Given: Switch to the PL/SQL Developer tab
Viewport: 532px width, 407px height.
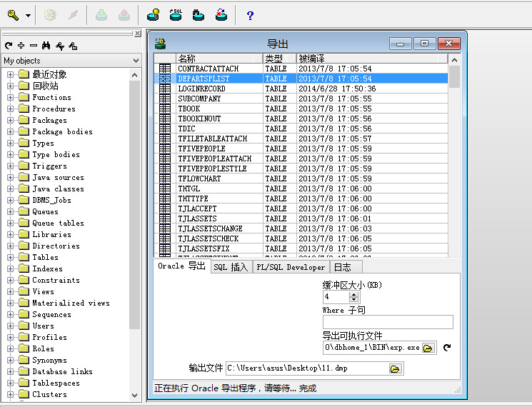Looking at the screenshot, I should tap(291, 267).
